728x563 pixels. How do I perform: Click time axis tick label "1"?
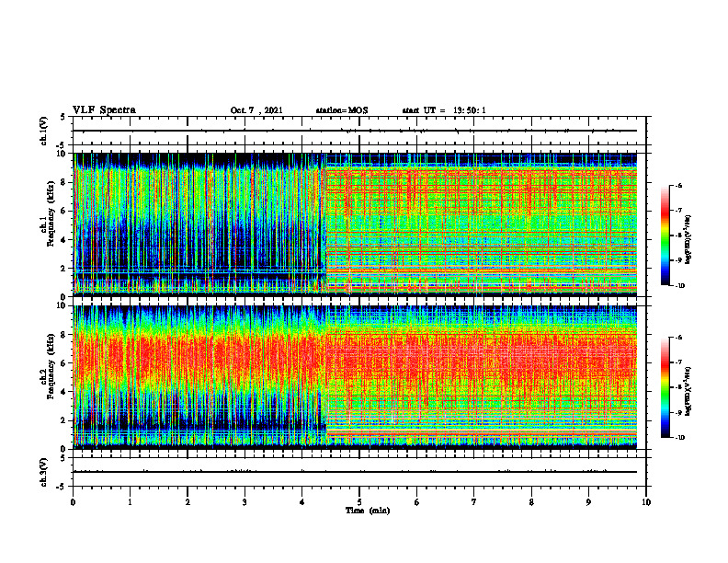[x=130, y=502]
